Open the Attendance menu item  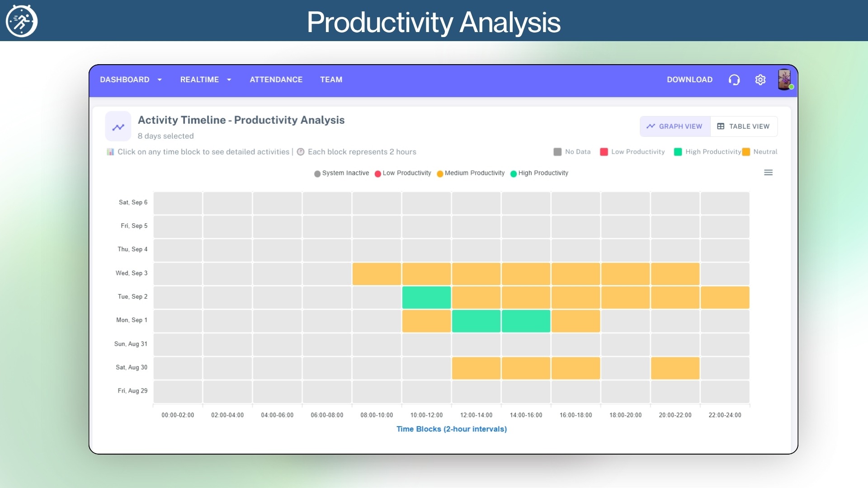[x=276, y=80]
